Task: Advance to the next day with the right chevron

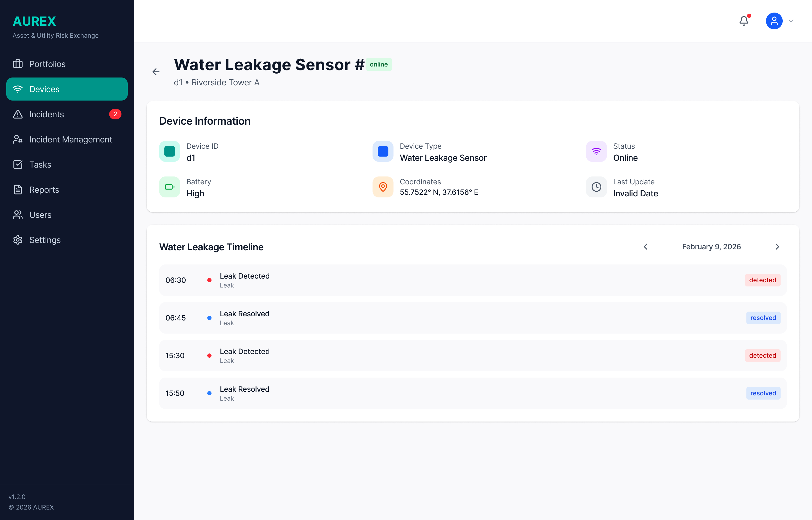Action: (777, 246)
